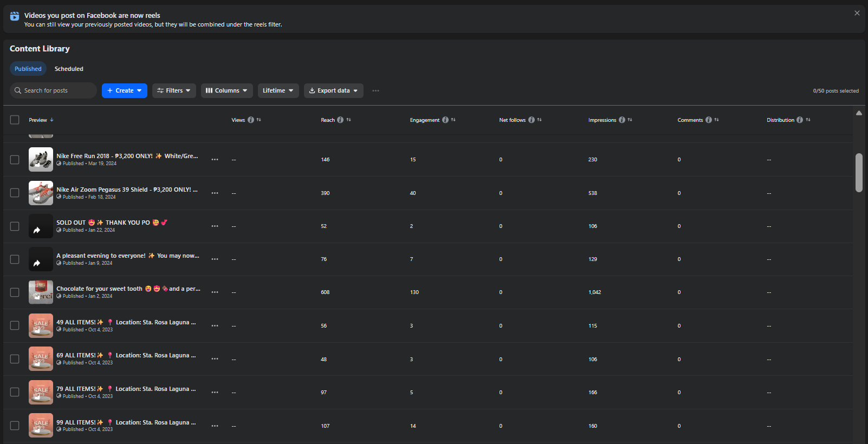This screenshot has height=444, width=868.
Task: Dismiss the reels notification banner
Action: [857, 13]
